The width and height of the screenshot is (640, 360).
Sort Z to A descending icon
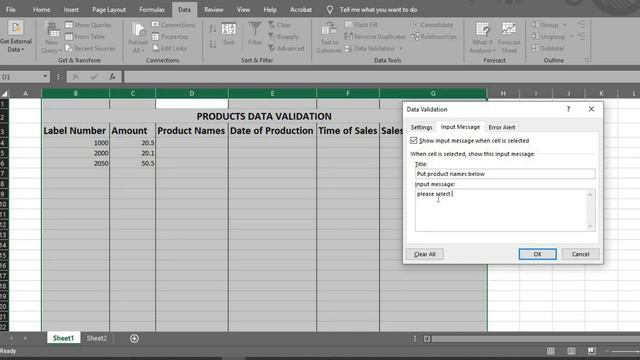[213, 44]
